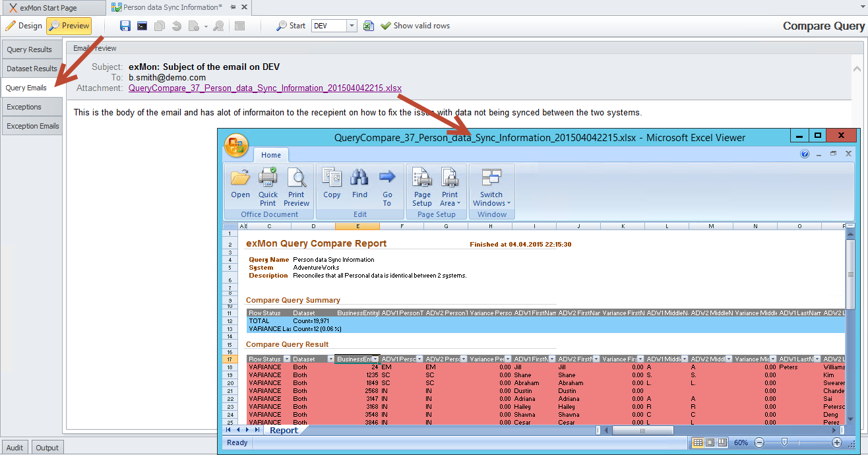
Task: Click the Export to Excel icon
Action: pos(369,26)
